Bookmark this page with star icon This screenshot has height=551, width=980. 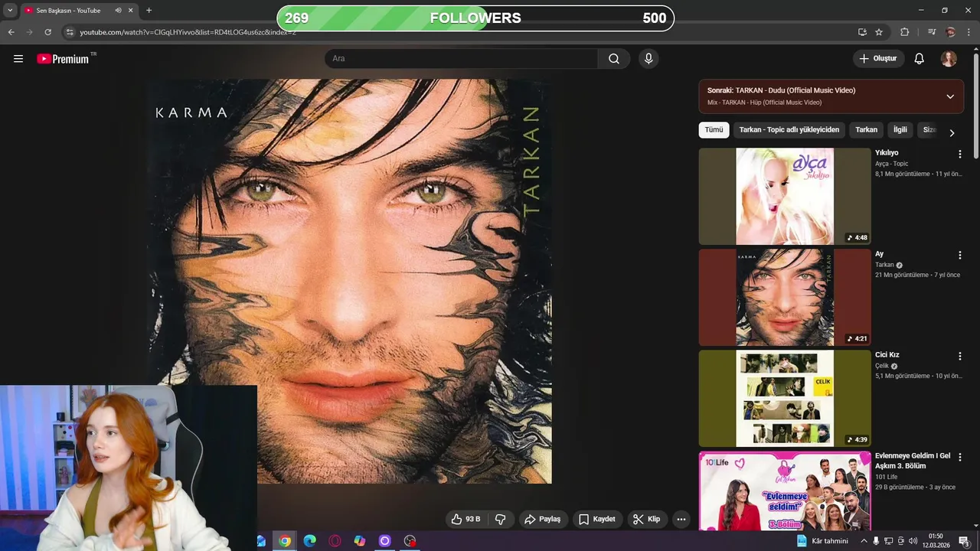pyautogui.click(x=879, y=32)
